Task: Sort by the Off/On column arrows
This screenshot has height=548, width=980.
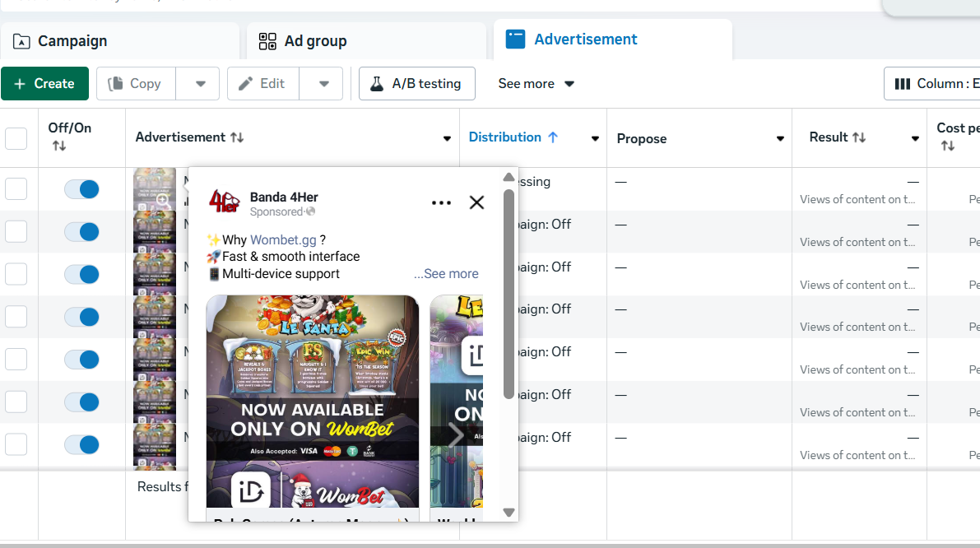Action: (59, 146)
